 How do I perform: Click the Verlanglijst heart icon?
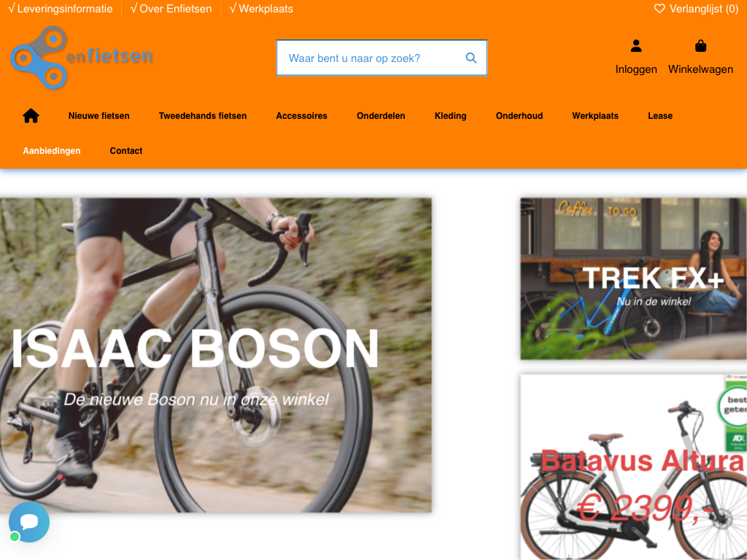[x=659, y=9]
